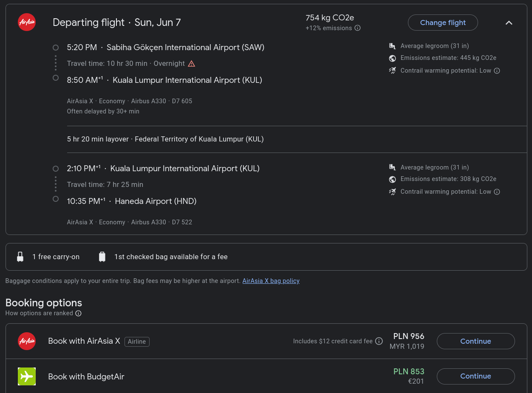Click the MYR 1,019 price text
This screenshot has width=532, height=393.
(407, 346)
